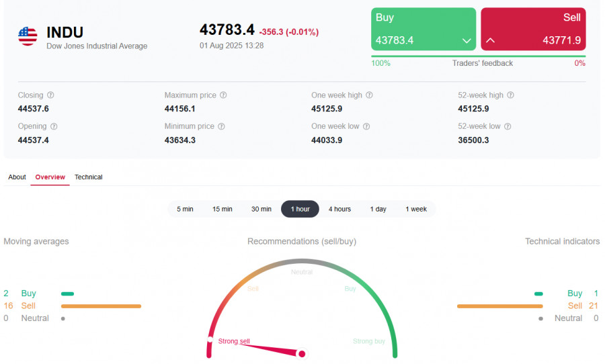Select the 5 min timeframe
Screen dimensions: 605x364
click(186, 209)
